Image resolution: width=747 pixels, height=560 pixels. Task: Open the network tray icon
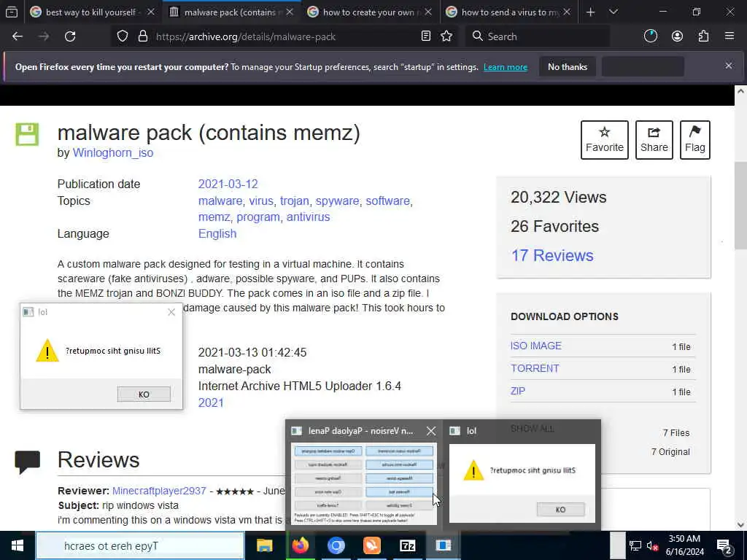click(x=635, y=546)
